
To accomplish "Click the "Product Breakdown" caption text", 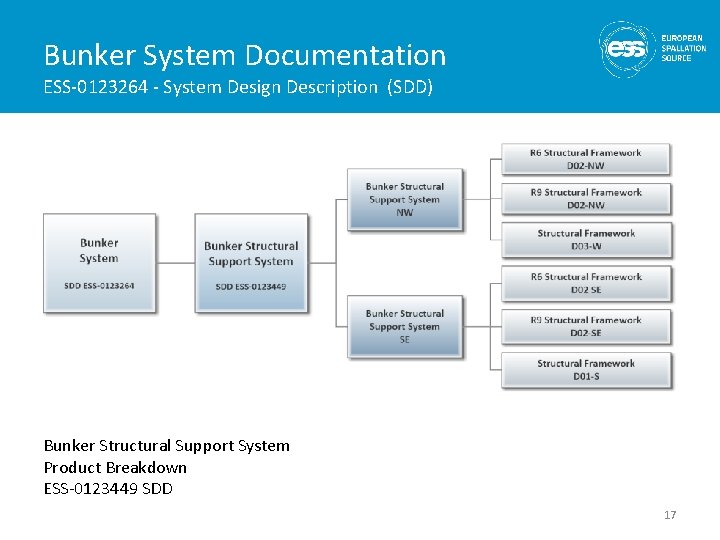I will pyautogui.click(x=115, y=467).
